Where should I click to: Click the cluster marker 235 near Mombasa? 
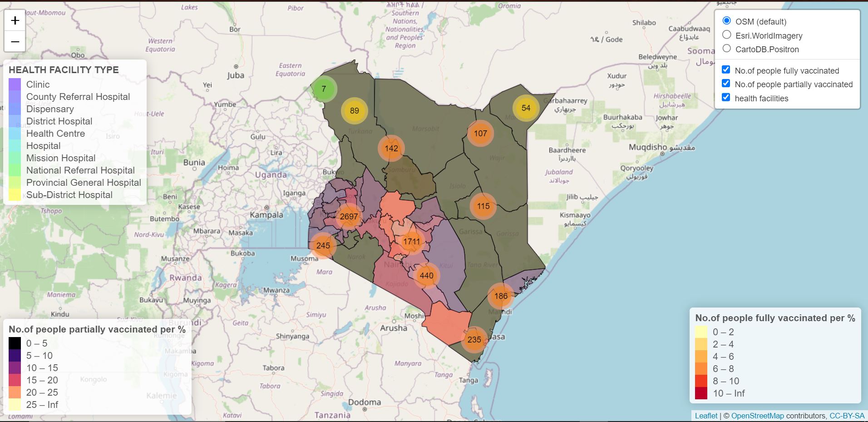point(474,339)
